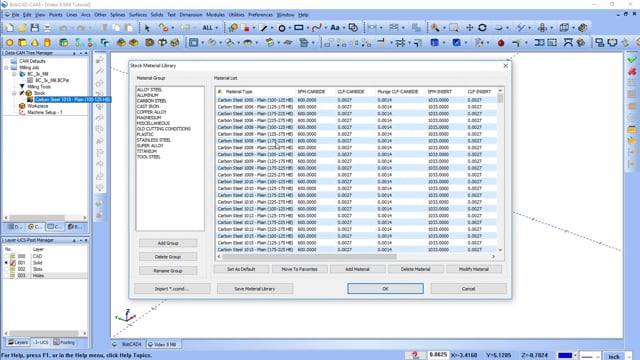Click the blue color swatch in status bar

[x=565, y=356]
